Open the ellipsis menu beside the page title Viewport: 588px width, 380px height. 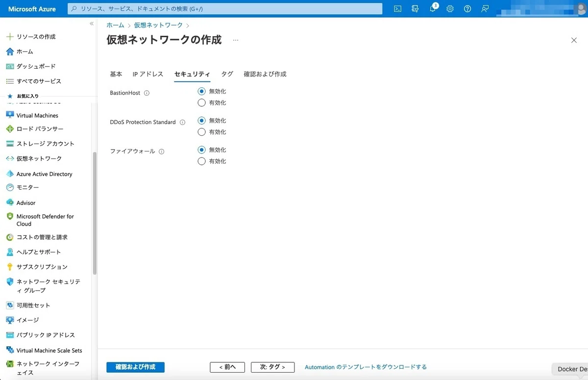pos(236,40)
